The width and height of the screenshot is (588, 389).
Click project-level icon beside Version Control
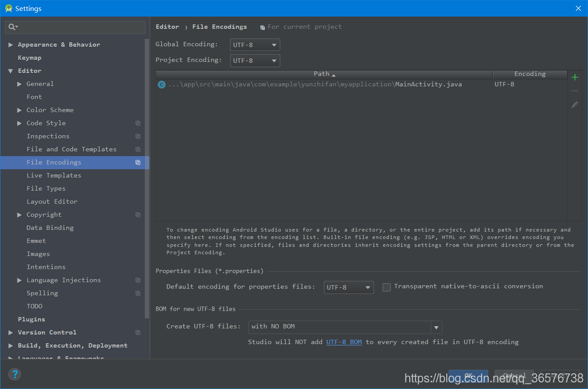click(x=138, y=332)
